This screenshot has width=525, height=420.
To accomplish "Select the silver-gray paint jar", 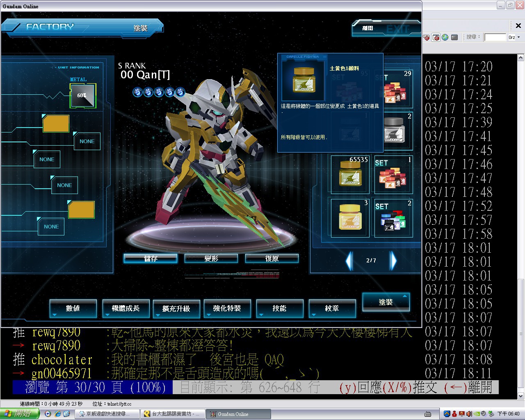I will pyautogui.click(x=394, y=131).
